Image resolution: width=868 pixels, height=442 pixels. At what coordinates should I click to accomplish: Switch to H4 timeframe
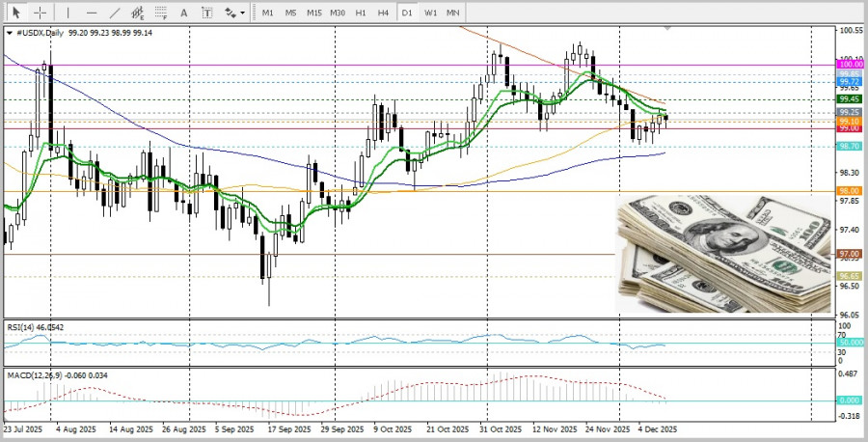(383, 13)
